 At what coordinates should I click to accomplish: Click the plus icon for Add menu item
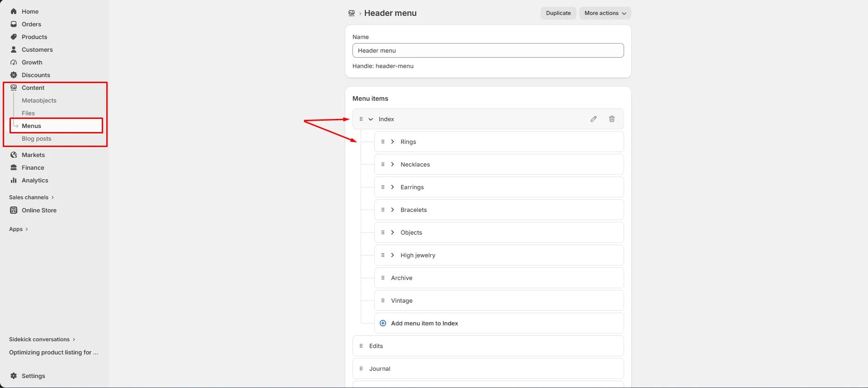[x=383, y=323]
